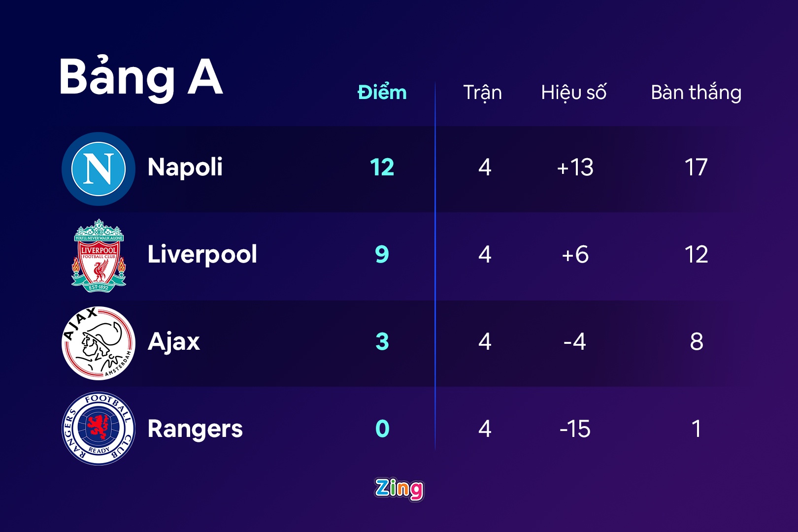Screen dimensions: 798x532
Task: Click the Zing logo watermark
Action: pos(399,489)
